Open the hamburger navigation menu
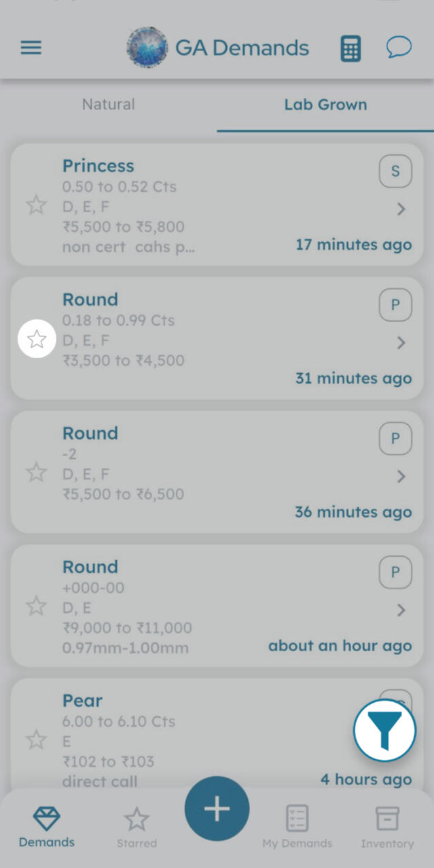This screenshot has height=868, width=434. tap(30, 48)
